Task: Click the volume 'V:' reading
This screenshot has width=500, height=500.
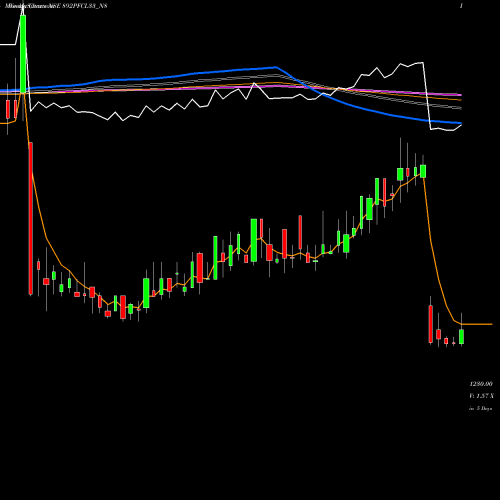Action: (x=481, y=396)
